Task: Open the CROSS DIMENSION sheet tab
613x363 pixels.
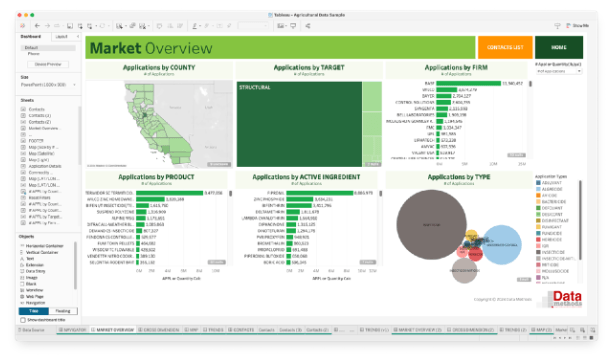Action: pos(159,330)
